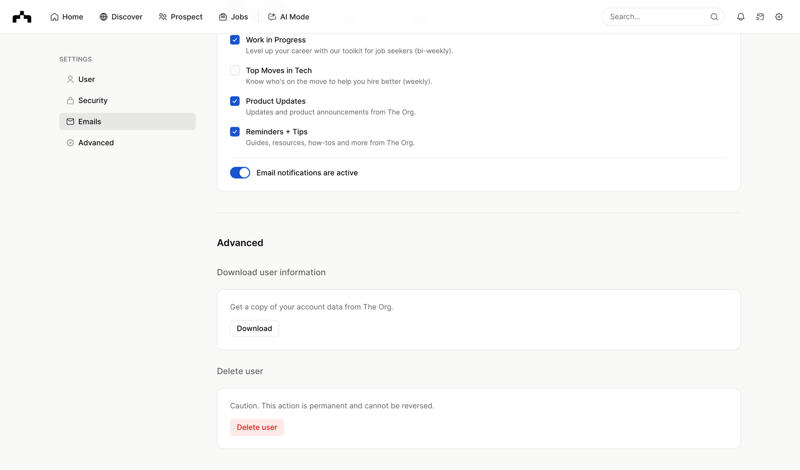Click the Prospect people icon
Image resolution: width=800 pixels, height=470 pixels.
pos(162,17)
